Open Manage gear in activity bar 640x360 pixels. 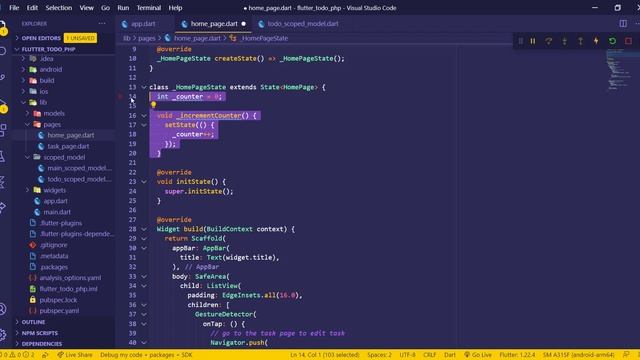click(2, 335)
